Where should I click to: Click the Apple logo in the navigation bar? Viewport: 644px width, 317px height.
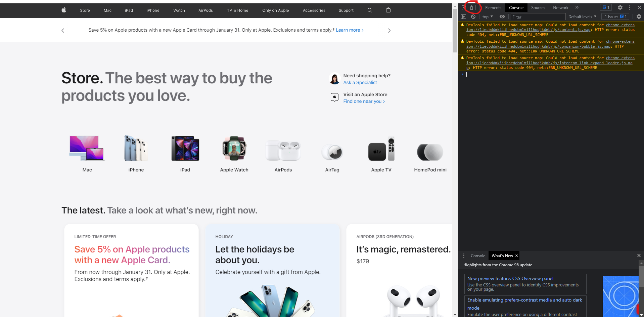[64, 10]
